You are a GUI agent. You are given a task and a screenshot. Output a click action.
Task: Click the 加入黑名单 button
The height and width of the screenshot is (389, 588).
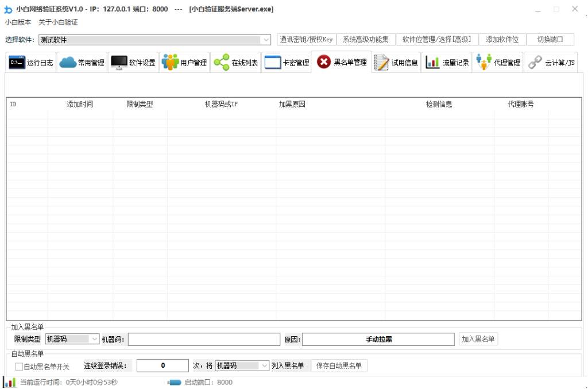coord(478,339)
